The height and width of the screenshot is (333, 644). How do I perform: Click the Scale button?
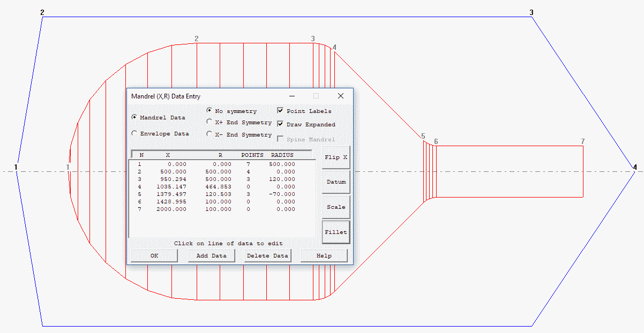(336, 207)
